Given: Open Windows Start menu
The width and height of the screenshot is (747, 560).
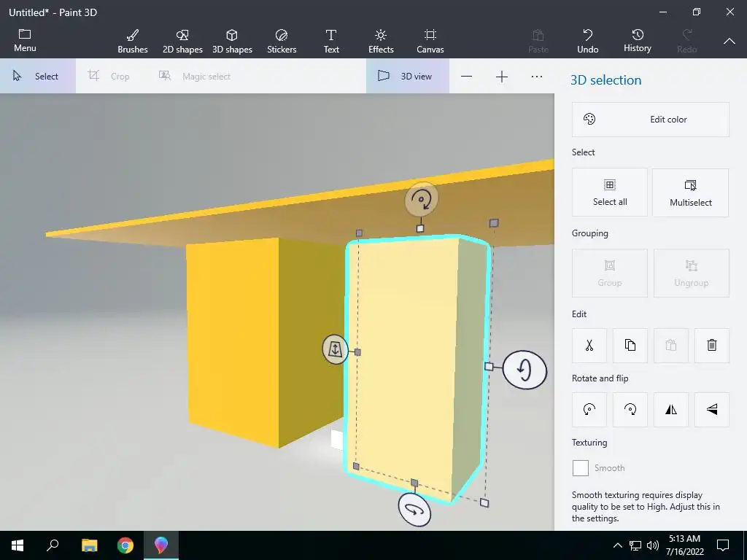Looking at the screenshot, I should [18, 545].
